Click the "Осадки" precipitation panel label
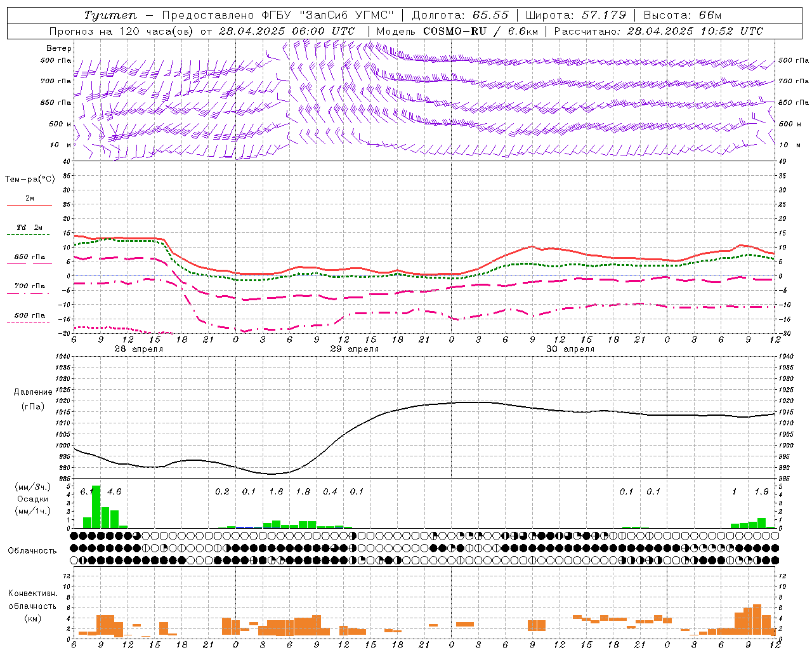 pyautogui.click(x=33, y=499)
